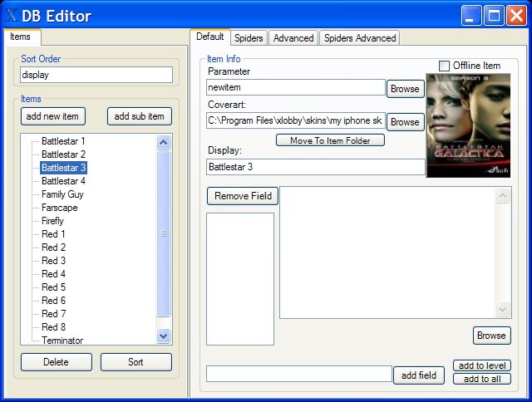Viewport: 532px width, 402px height.
Task: Click the value area scroll up arrow
Action: click(502, 195)
